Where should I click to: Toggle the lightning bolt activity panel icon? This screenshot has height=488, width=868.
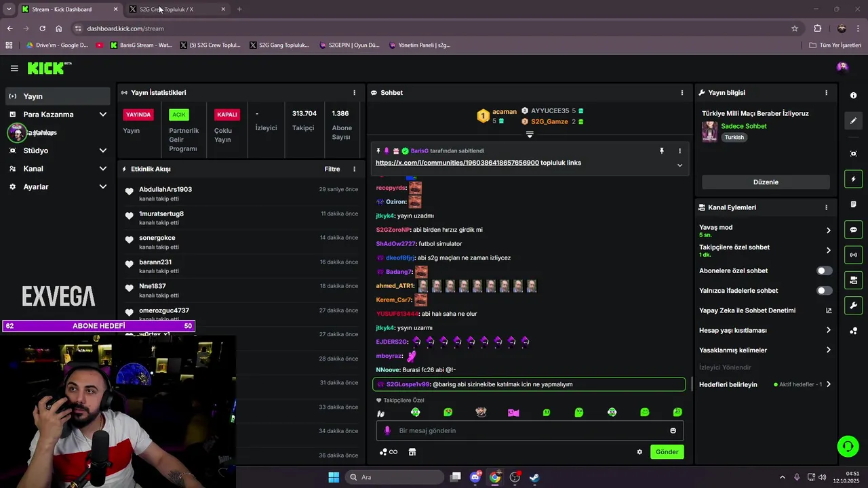coord(853,179)
